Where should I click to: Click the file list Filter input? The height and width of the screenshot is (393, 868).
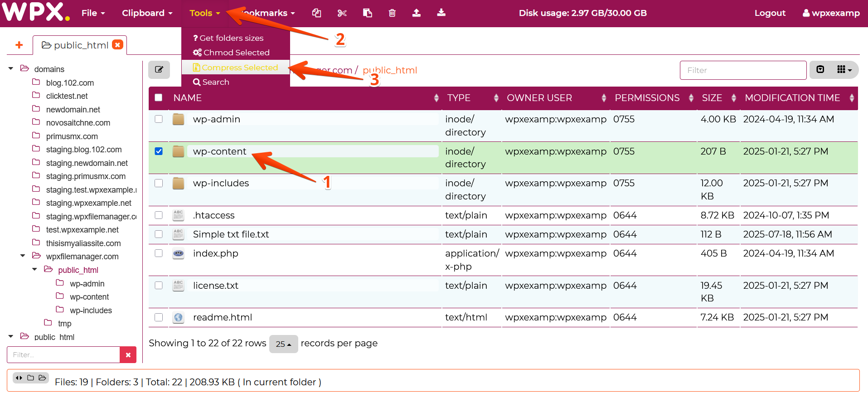[743, 70]
